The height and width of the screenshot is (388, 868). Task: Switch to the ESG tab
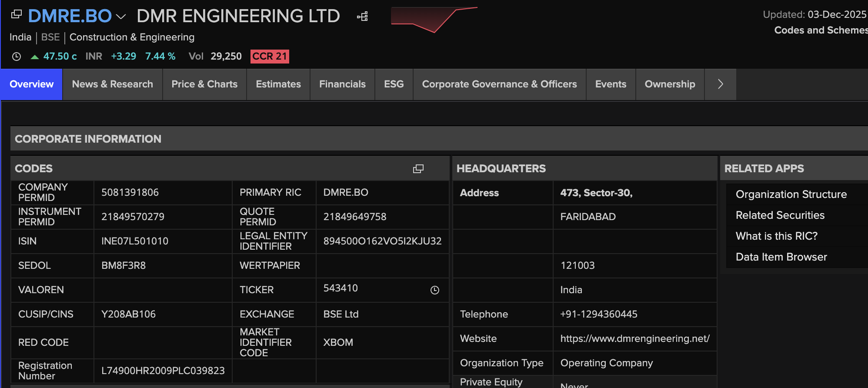(394, 84)
